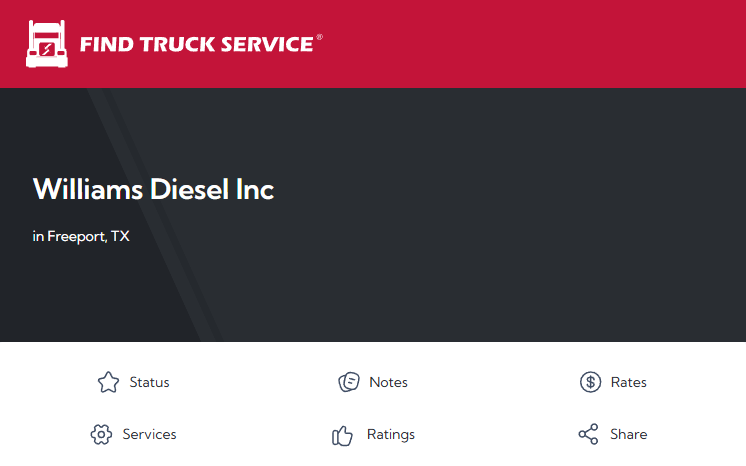Image resolution: width=746 pixels, height=466 pixels.
Task: Click the Status star icon
Action: pyautogui.click(x=108, y=382)
